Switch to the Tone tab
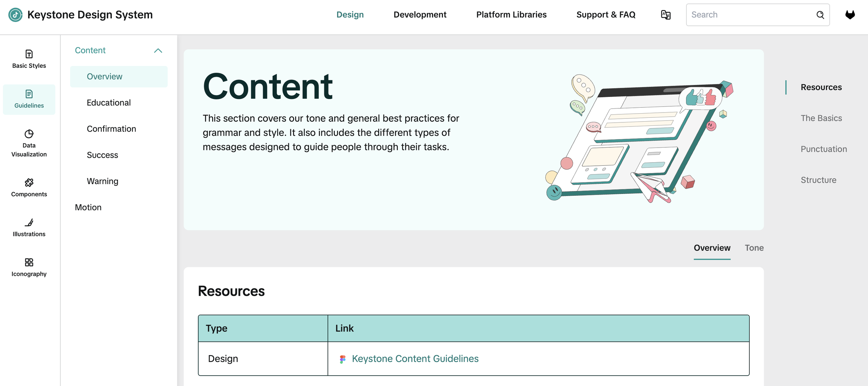This screenshot has width=868, height=386. coord(754,248)
